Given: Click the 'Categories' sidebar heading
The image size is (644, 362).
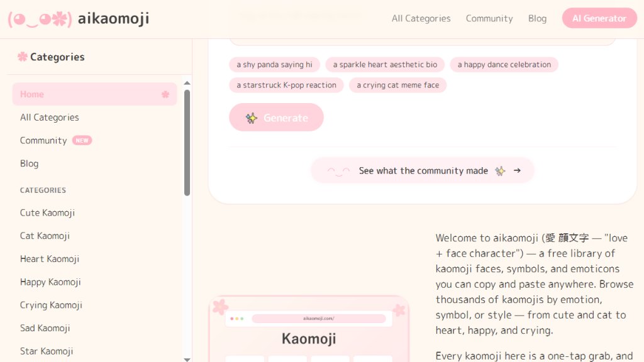Looking at the screenshot, I should (x=57, y=57).
